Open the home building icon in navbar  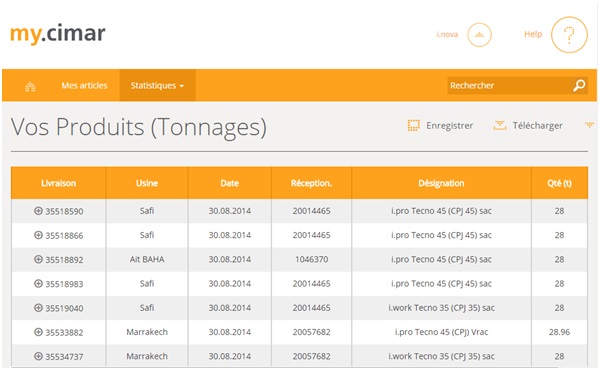click(30, 86)
